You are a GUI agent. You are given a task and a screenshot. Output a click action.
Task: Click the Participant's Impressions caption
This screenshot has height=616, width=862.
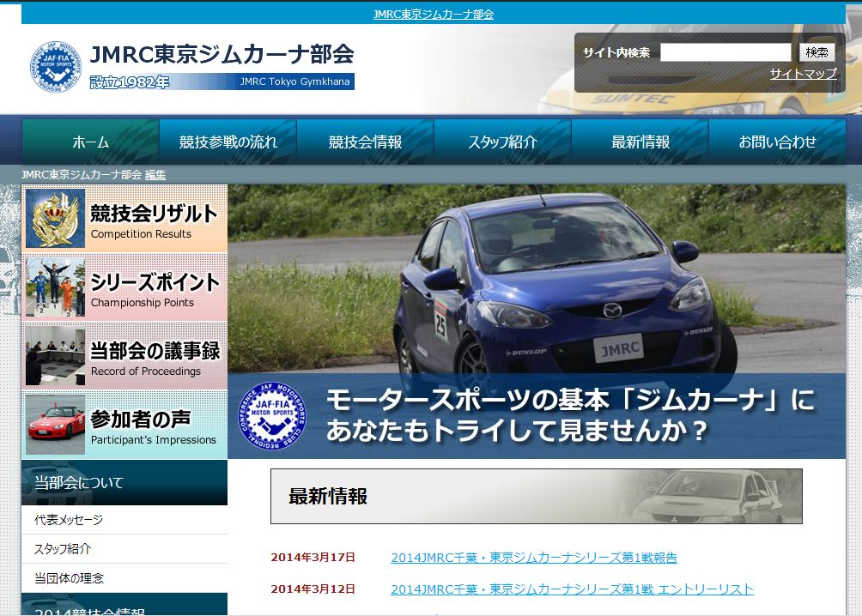[x=154, y=440]
